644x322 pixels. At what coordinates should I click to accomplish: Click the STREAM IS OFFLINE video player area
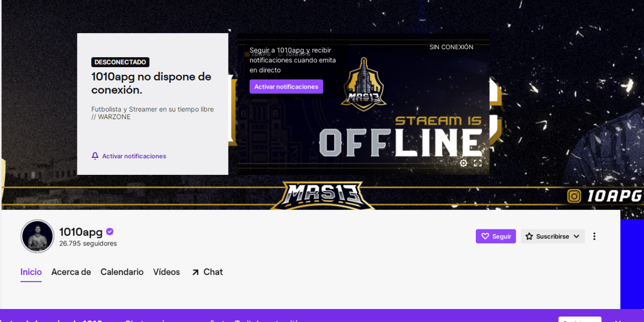click(363, 104)
